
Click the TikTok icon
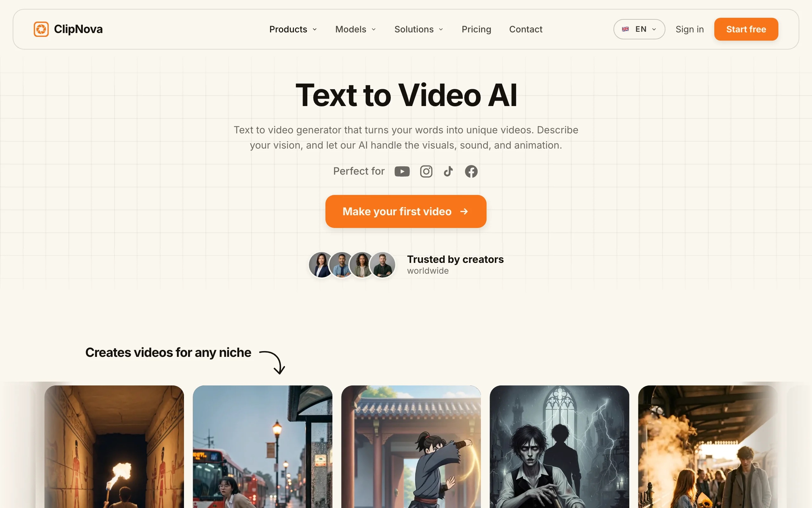point(448,171)
